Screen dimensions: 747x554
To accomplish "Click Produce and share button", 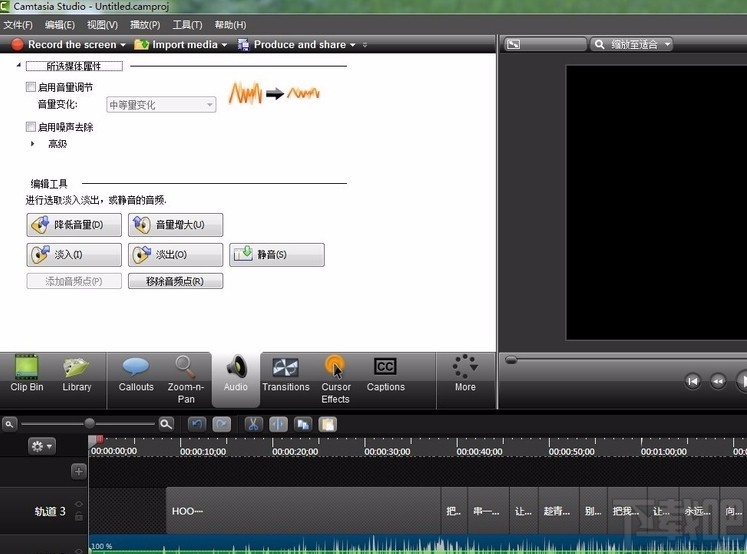I will click(x=292, y=44).
